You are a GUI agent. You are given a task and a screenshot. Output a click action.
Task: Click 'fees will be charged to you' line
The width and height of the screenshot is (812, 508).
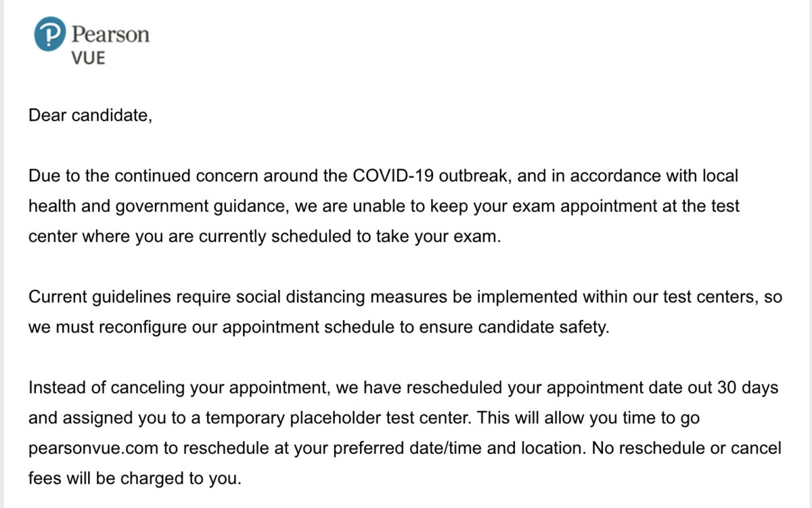tap(135, 479)
